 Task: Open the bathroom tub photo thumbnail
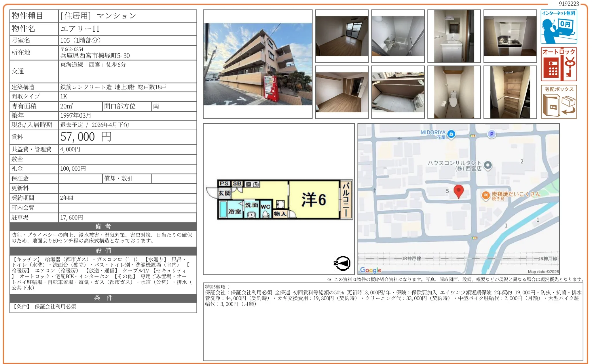(398, 36)
